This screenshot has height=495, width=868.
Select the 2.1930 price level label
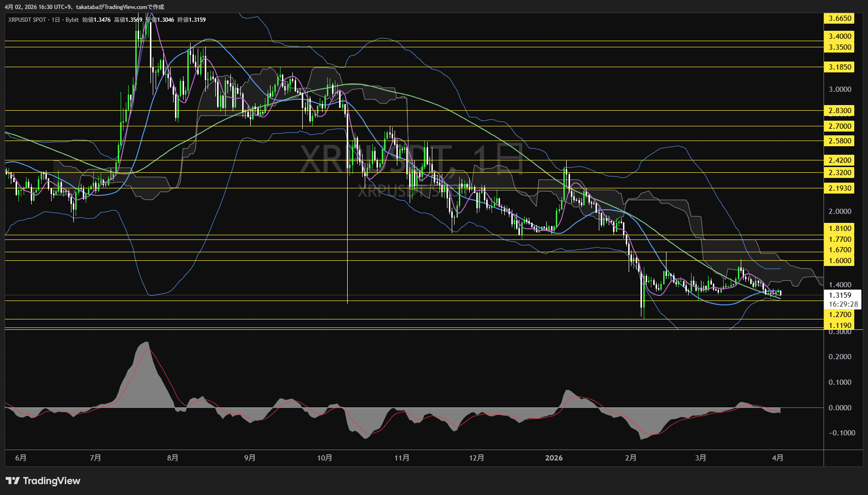840,188
